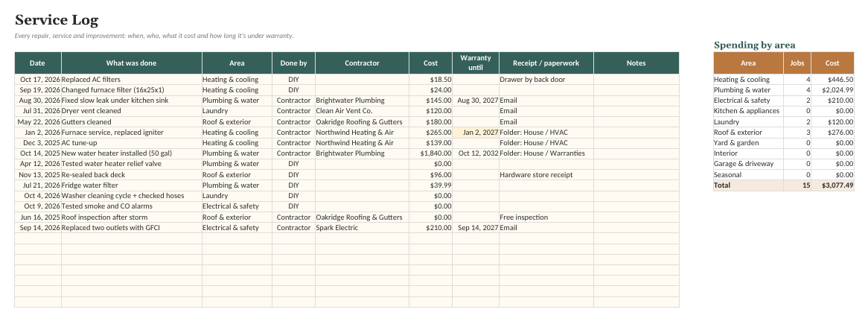Select the 'Done by' column header
The image size is (868, 321).
(293, 63)
